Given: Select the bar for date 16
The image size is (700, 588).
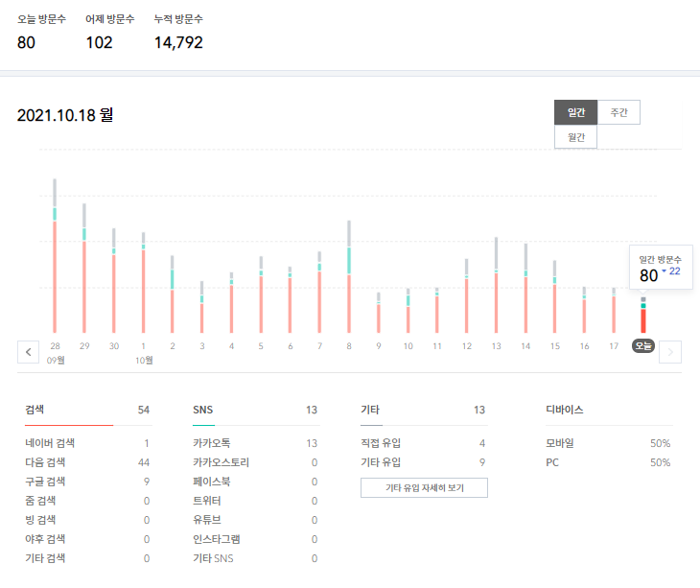Looking at the screenshot, I should pyautogui.click(x=584, y=310).
